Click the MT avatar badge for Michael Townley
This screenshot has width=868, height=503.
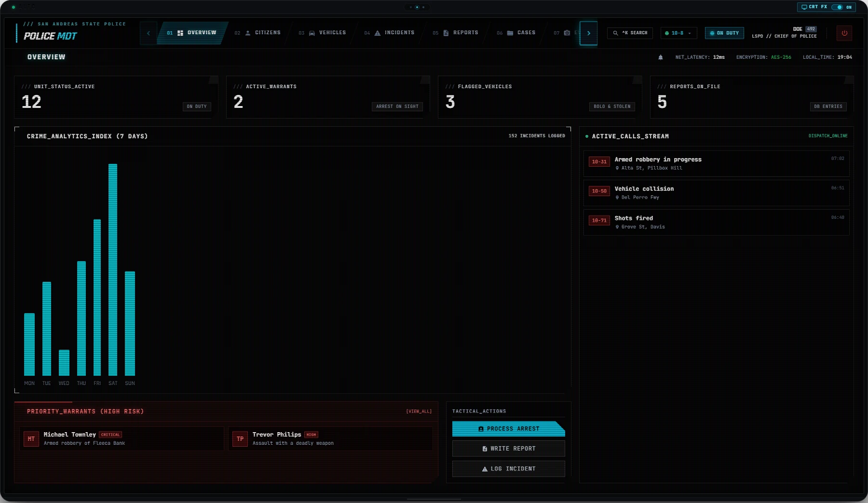coord(31,439)
